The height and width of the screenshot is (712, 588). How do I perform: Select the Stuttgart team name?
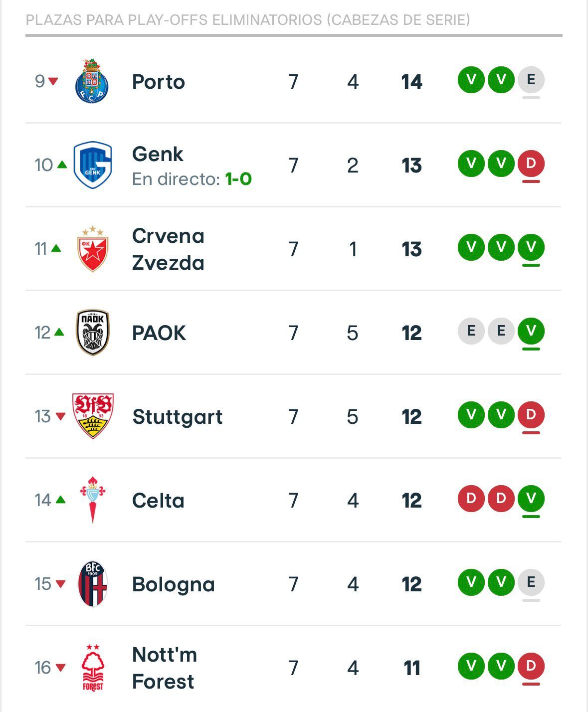(x=178, y=417)
